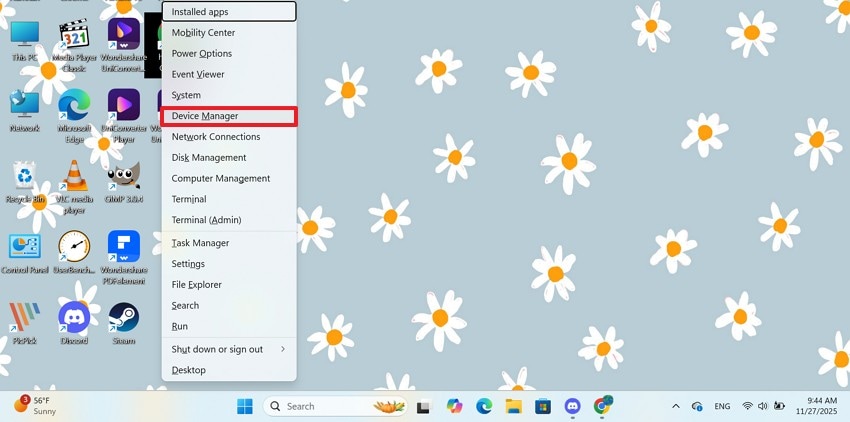Open the 56°F Sunny weather widget
Screen dimensions: 850x422
35,406
